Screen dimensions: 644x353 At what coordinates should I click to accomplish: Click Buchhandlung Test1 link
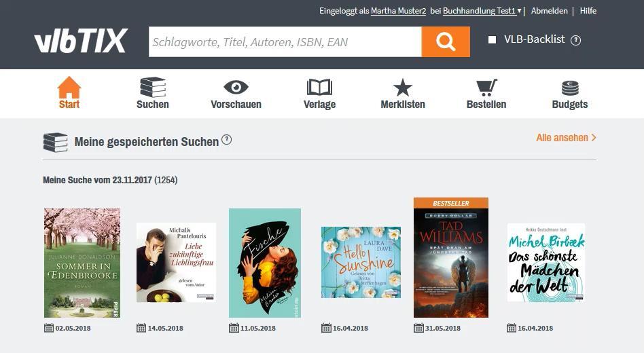coord(480,11)
